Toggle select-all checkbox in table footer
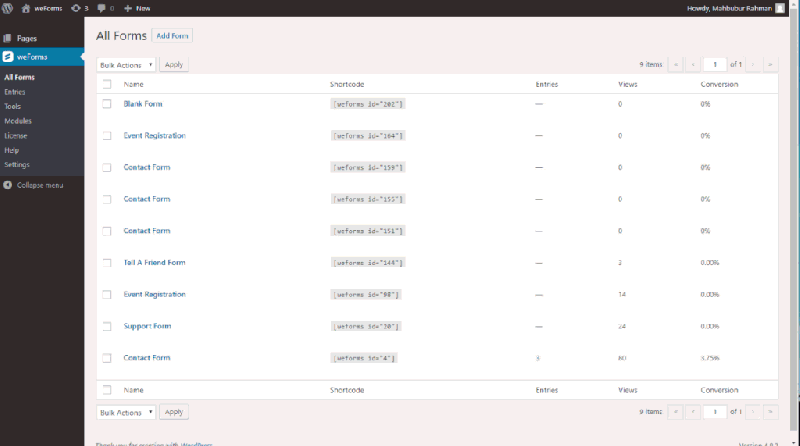This screenshot has width=800, height=446. point(107,390)
